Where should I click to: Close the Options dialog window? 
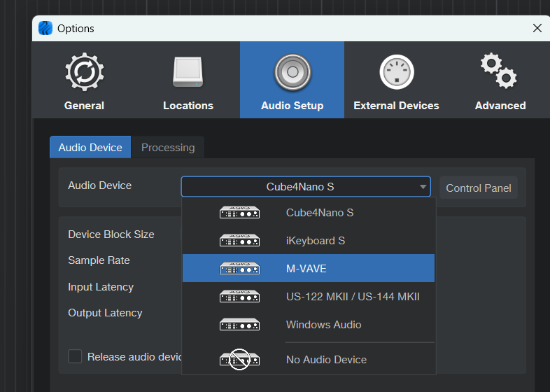click(x=537, y=28)
